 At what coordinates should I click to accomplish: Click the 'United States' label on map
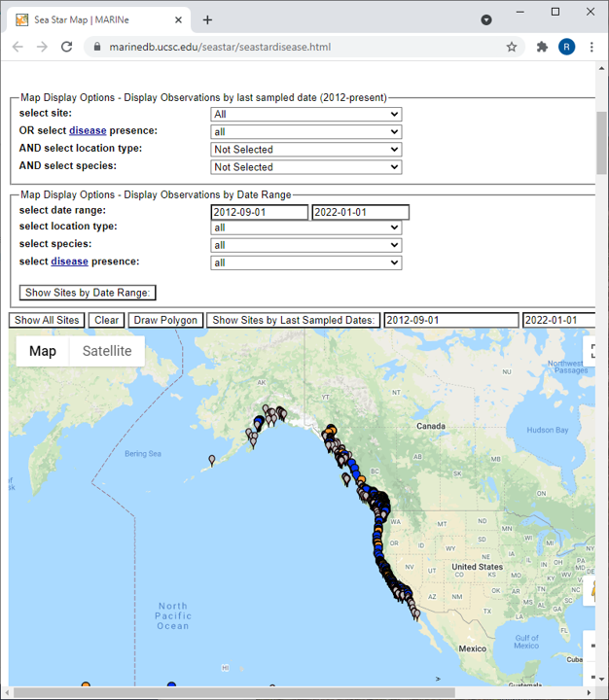pos(478,567)
